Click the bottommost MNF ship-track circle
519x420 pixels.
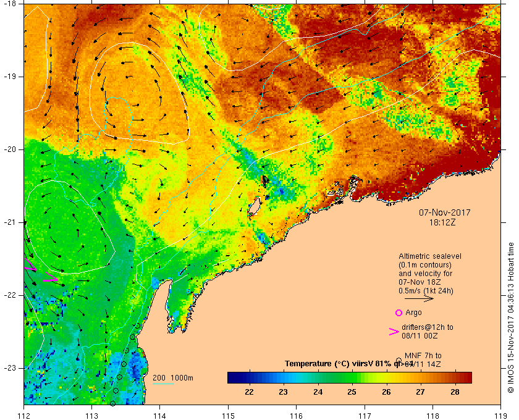112,403
